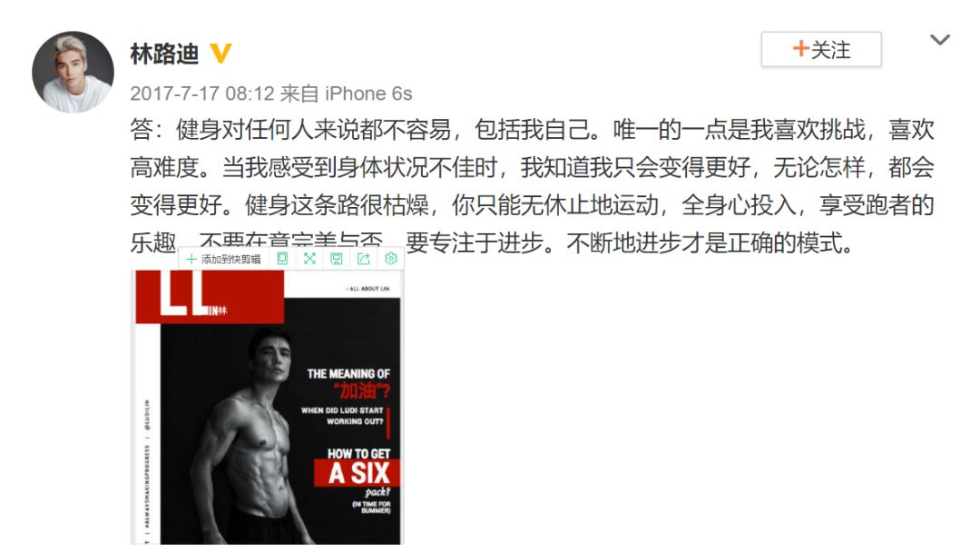This screenshot has height=552, width=980.
Task: Open the settings gear in image toolbar
Action: point(390,259)
